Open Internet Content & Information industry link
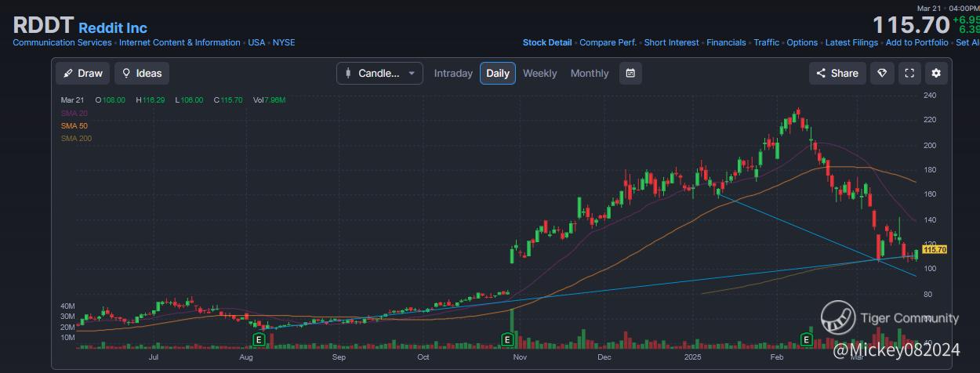This screenshot has width=980, height=373. pyautogui.click(x=180, y=42)
